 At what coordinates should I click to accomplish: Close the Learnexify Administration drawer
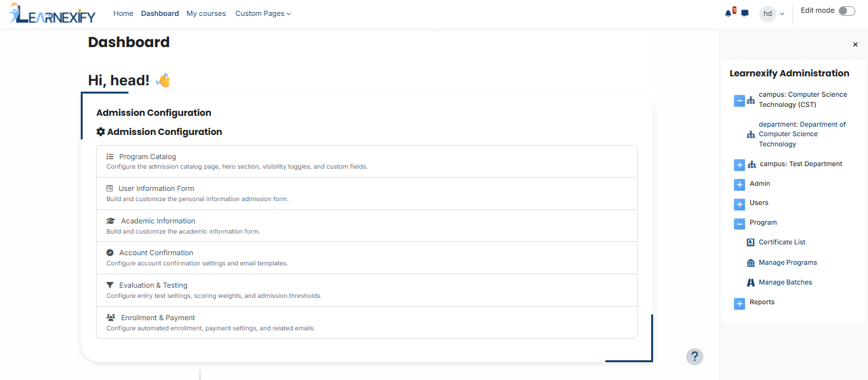855,45
